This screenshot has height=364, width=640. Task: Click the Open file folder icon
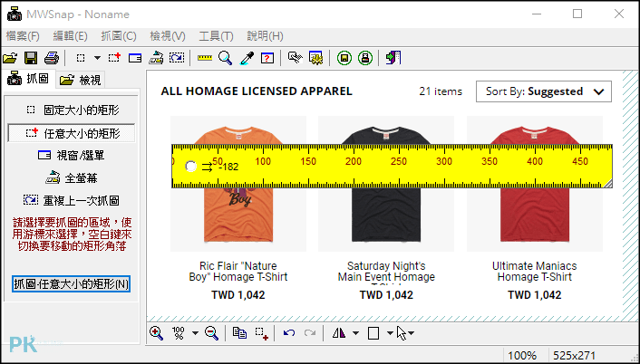tap(10, 58)
